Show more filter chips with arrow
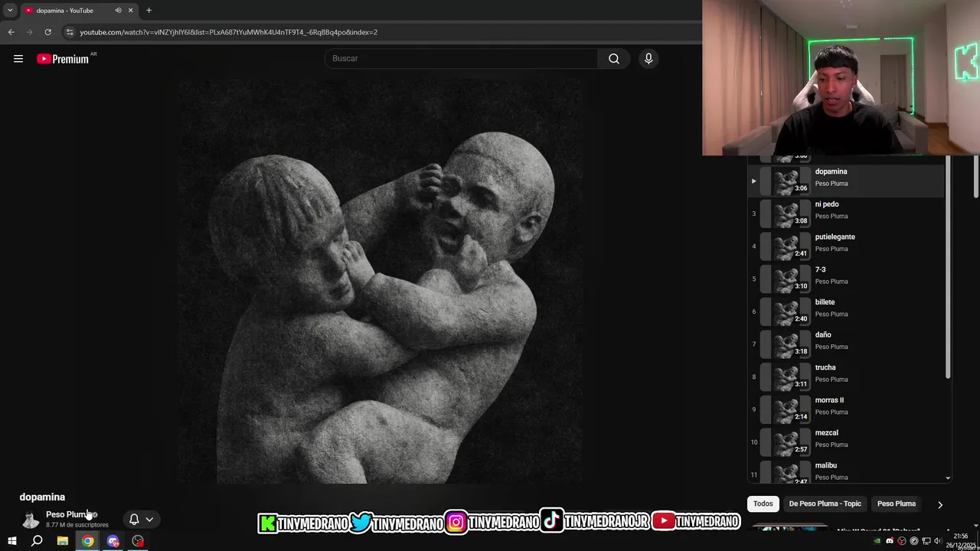The image size is (980, 551). point(940,504)
